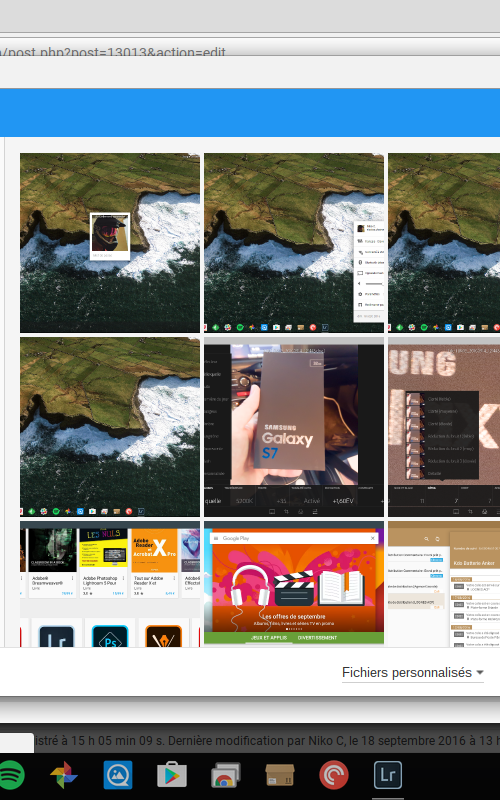Select the Google Play Les offres de septembre thumbnail
500x800 pixels.
tap(294, 584)
